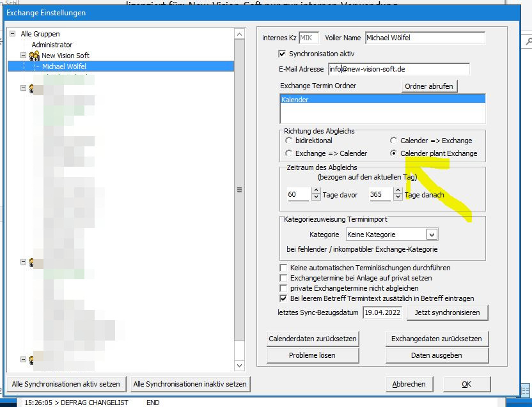The image size is (532, 407).
Task: Enable Keine automatischen Terminlöschungen durchführen
Action: pyautogui.click(x=284, y=268)
